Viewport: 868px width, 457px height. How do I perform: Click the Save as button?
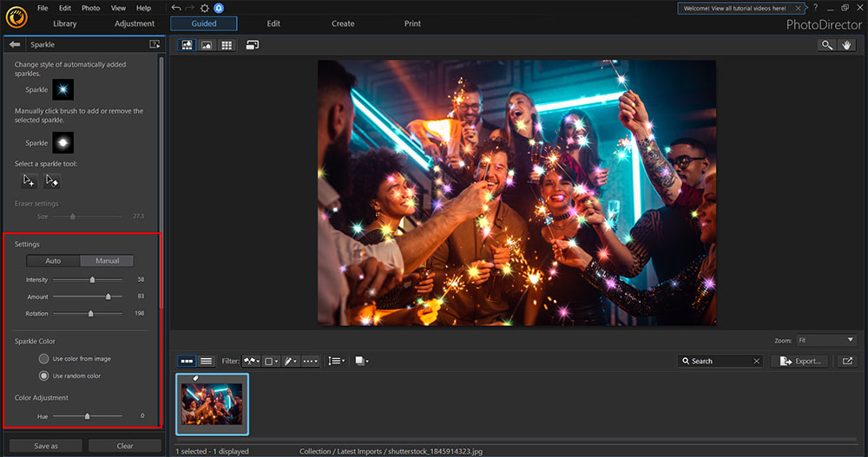pyautogui.click(x=46, y=446)
